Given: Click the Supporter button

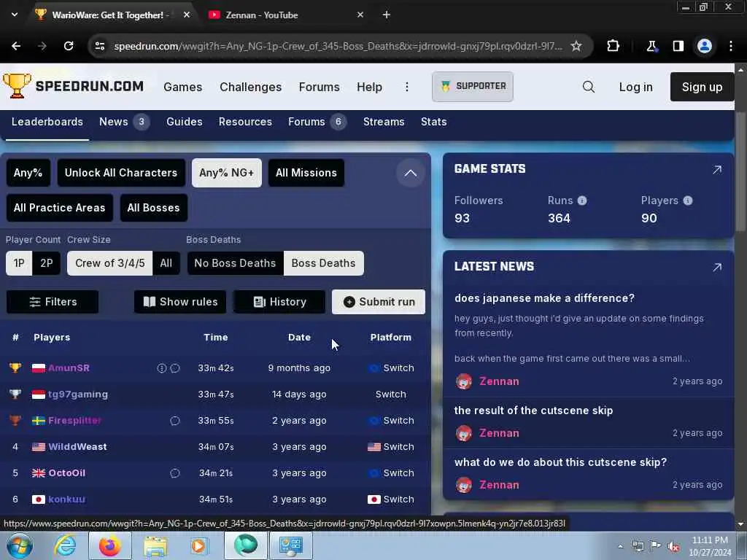Looking at the screenshot, I should [x=473, y=86].
